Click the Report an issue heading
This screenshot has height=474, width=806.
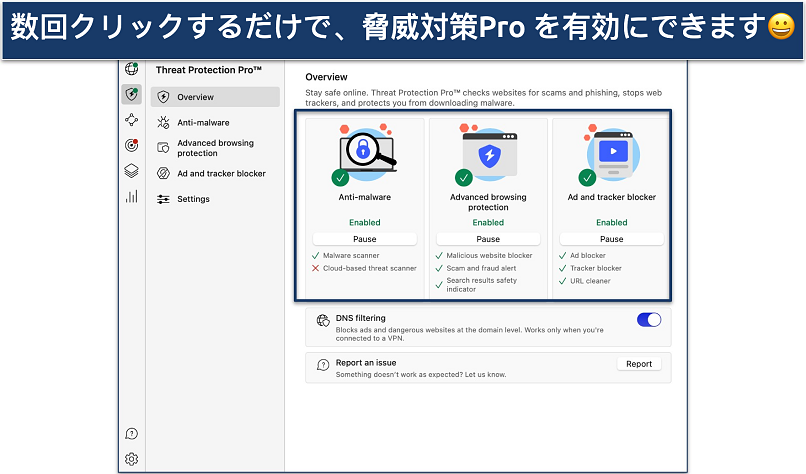coord(365,362)
